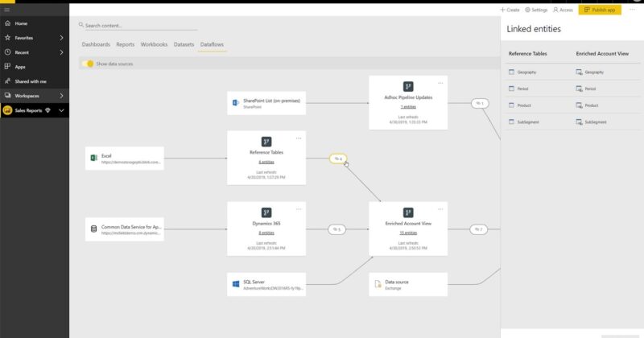The width and height of the screenshot is (644, 338).
Task: Open the top-right more options ellipsis
Action: coord(632,10)
